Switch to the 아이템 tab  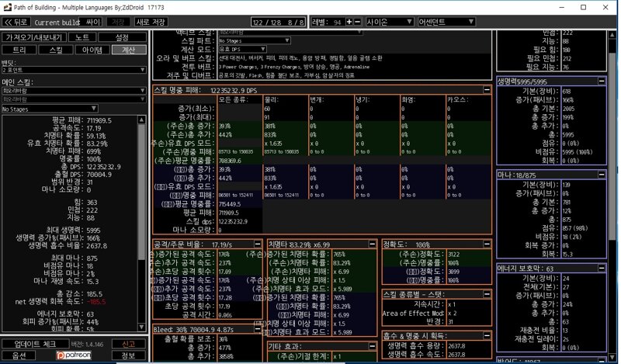pos(92,50)
